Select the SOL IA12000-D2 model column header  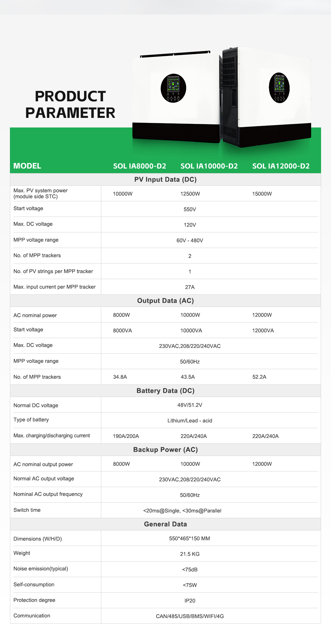pyautogui.click(x=281, y=166)
